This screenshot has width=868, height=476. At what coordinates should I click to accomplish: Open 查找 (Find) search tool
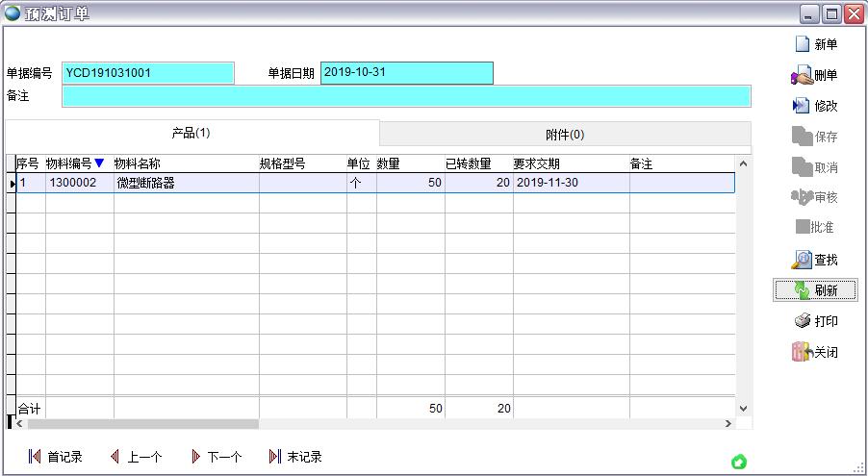(x=802, y=260)
